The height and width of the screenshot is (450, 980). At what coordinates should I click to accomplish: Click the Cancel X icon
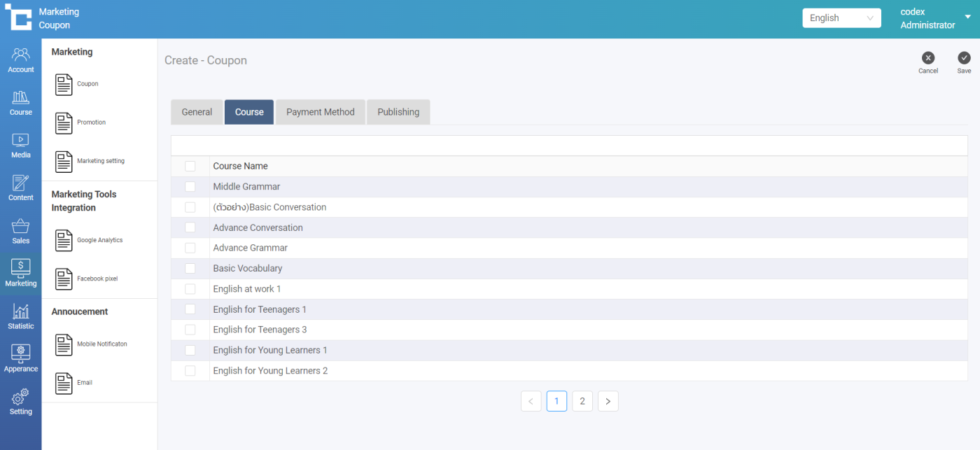(927, 58)
